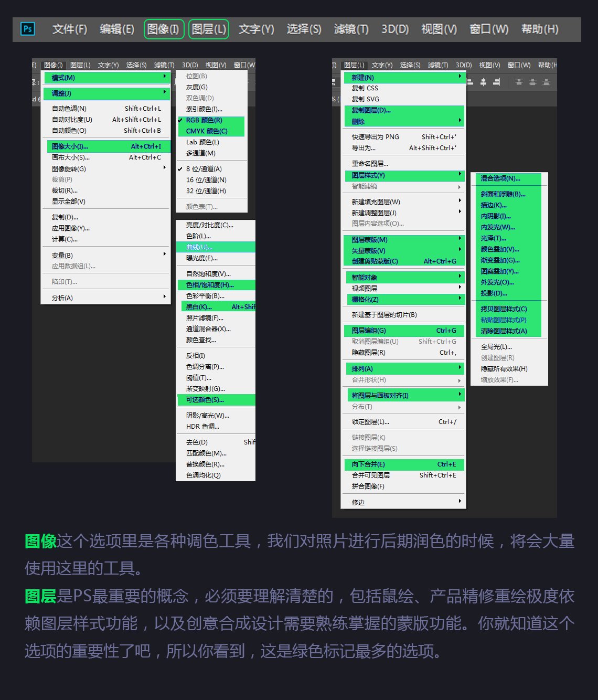Expand the 排列(A) submenu arrow
Viewport: 598px width, 700px height.
click(460, 368)
